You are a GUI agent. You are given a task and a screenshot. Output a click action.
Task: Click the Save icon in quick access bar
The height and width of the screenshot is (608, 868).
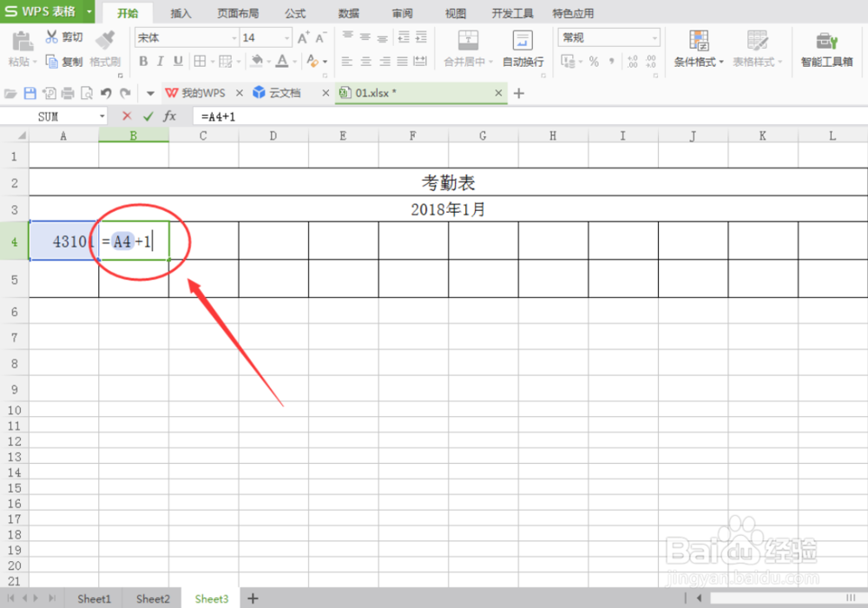click(x=31, y=93)
